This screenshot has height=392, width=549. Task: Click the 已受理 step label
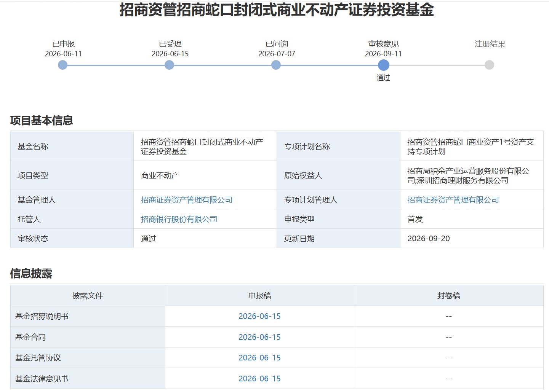[x=170, y=44]
